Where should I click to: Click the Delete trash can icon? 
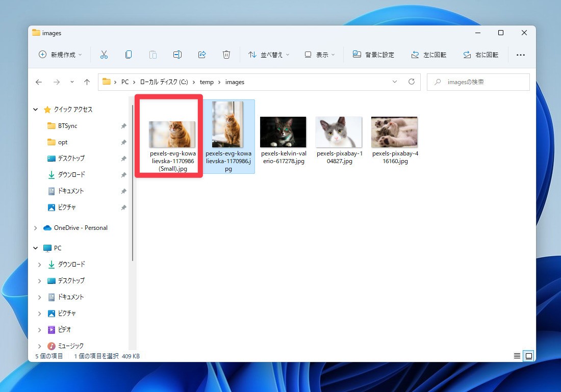tap(226, 55)
